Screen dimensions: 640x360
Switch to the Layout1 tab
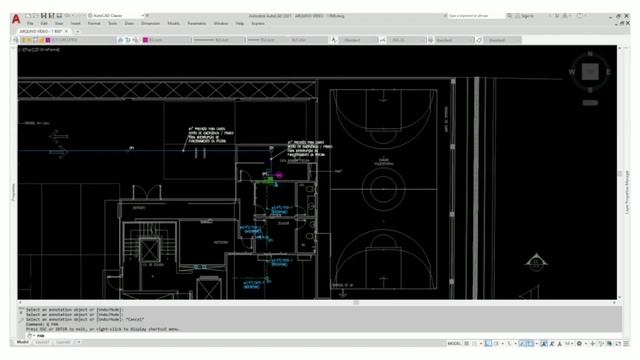pyautogui.click(x=42, y=342)
